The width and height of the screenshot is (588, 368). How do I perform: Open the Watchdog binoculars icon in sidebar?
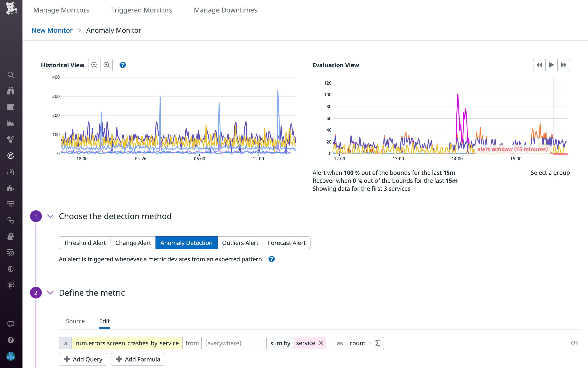coord(11,91)
